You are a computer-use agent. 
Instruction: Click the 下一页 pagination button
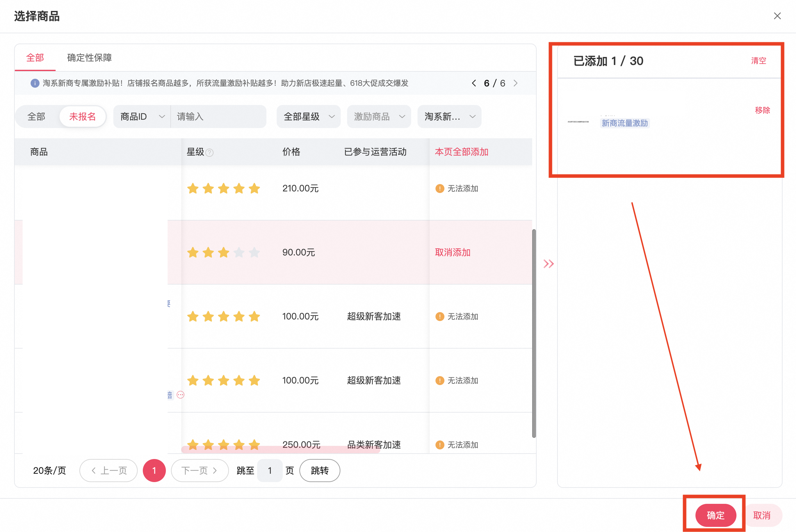[x=200, y=471]
